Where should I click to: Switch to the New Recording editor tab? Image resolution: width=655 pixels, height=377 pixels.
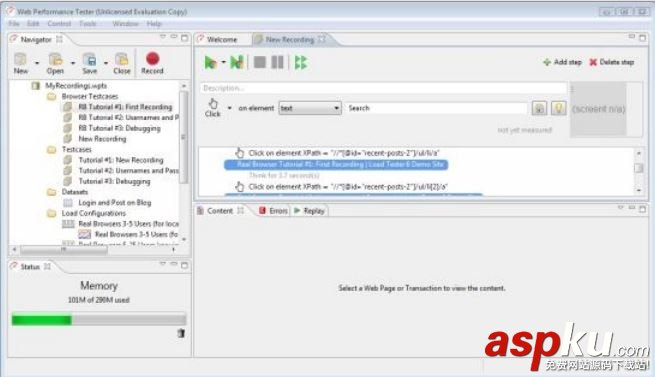pyautogui.click(x=289, y=39)
